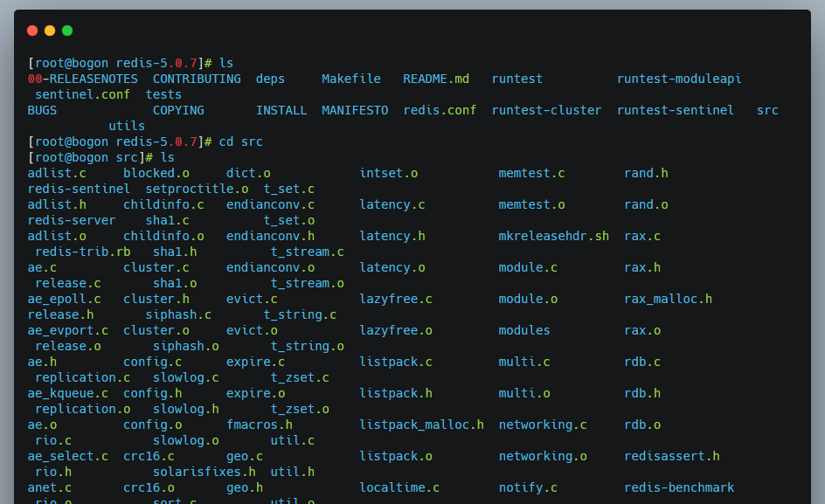Click the anet.c file name
Screen dimensions: 825x504
click(50, 487)
